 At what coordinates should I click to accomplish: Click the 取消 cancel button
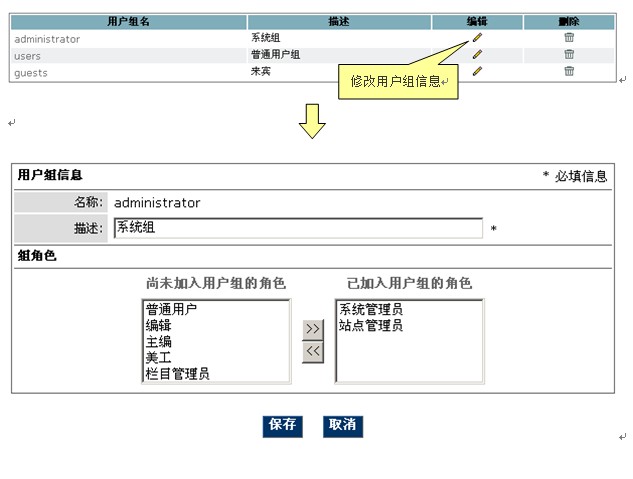[343, 426]
